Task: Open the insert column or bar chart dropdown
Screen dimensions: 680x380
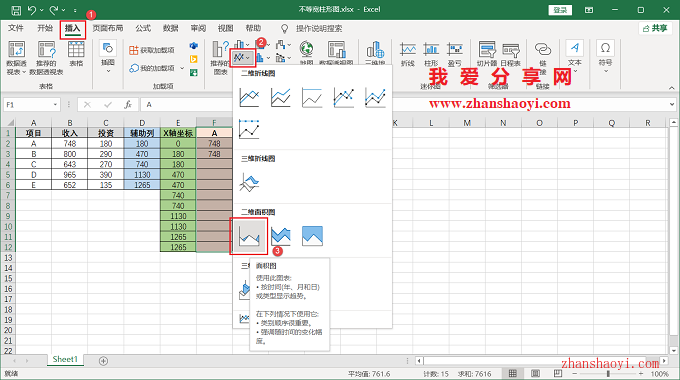Action: pyautogui.click(x=242, y=45)
